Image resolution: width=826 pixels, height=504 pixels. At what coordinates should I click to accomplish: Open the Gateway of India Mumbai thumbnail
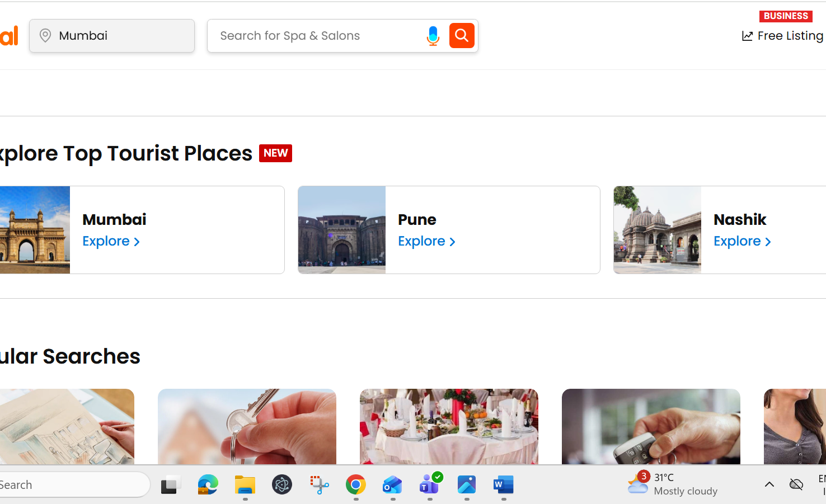point(35,230)
